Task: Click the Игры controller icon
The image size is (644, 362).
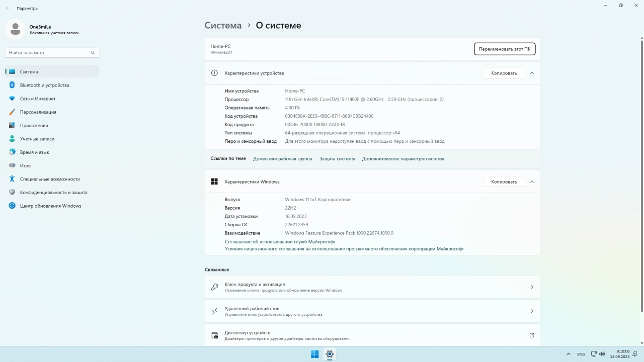Action: (12, 165)
